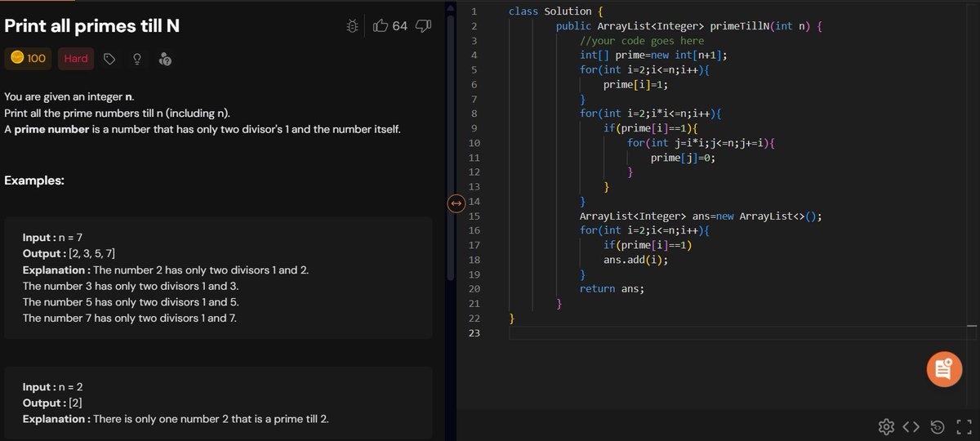Click the '//your code goes here' comment
The height and width of the screenshot is (441, 980).
pyautogui.click(x=642, y=41)
